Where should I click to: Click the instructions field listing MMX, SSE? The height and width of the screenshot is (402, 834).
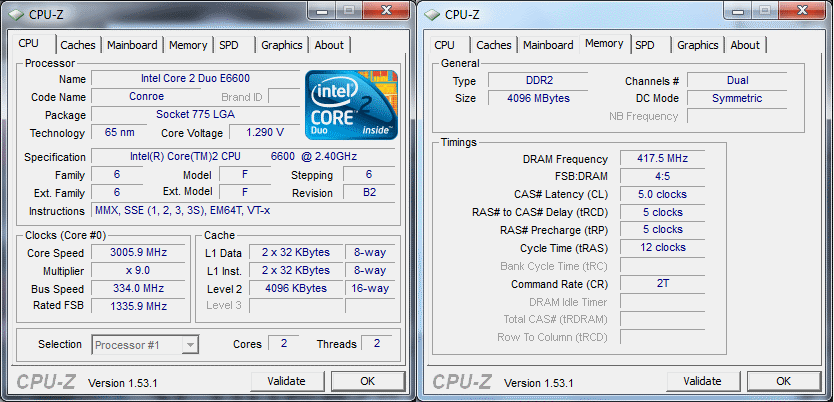click(x=243, y=211)
